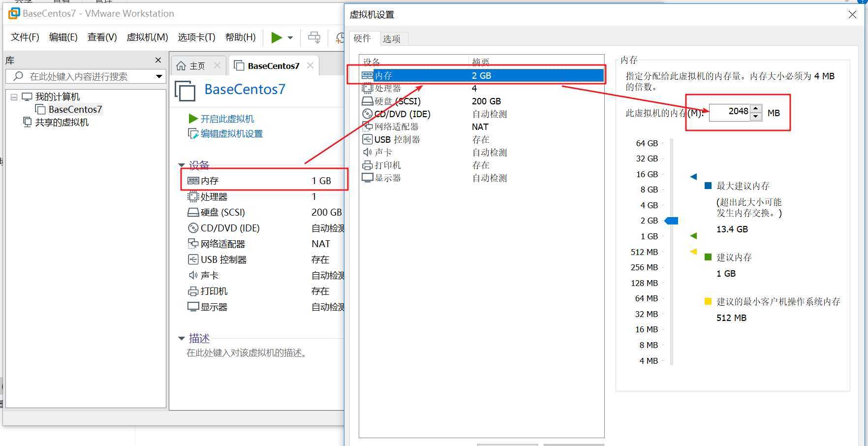Click the 声卡 speaker icon in main window

click(x=193, y=275)
